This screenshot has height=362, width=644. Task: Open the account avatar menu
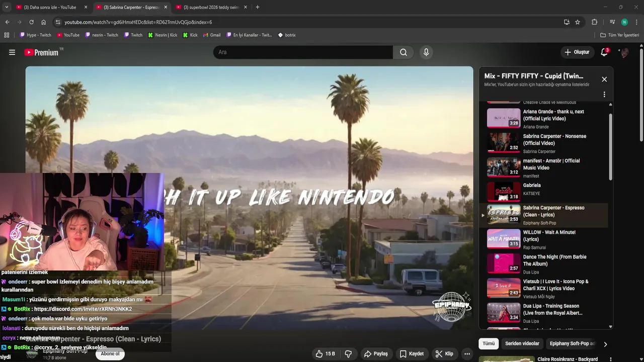(x=624, y=52)
